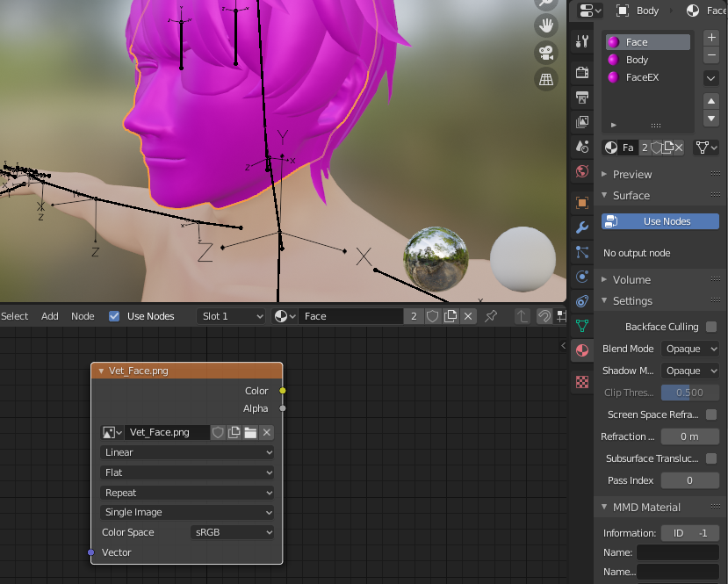Toggle fake user shield in Vet_Face.png node
Image resolution: width=728 pixels, height=584 pixels.
(x=218, y=433)
